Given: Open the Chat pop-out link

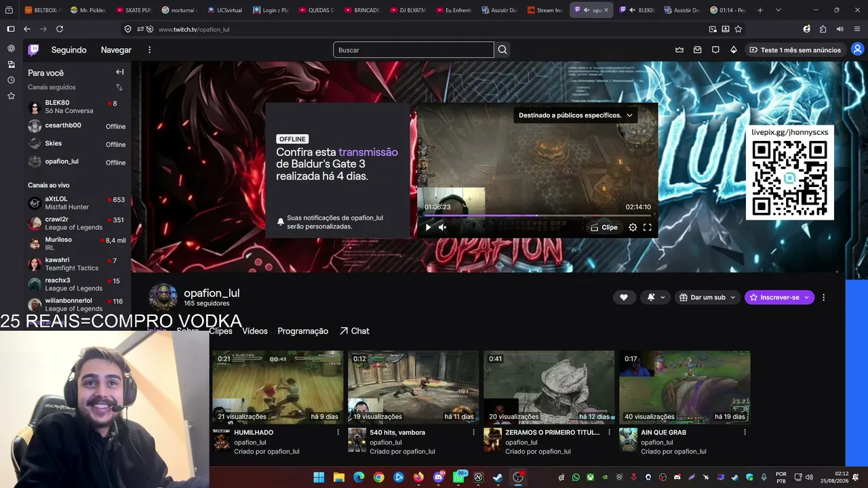Looking at the screenshot, I should pyautogui.click(x=355, y=331).
